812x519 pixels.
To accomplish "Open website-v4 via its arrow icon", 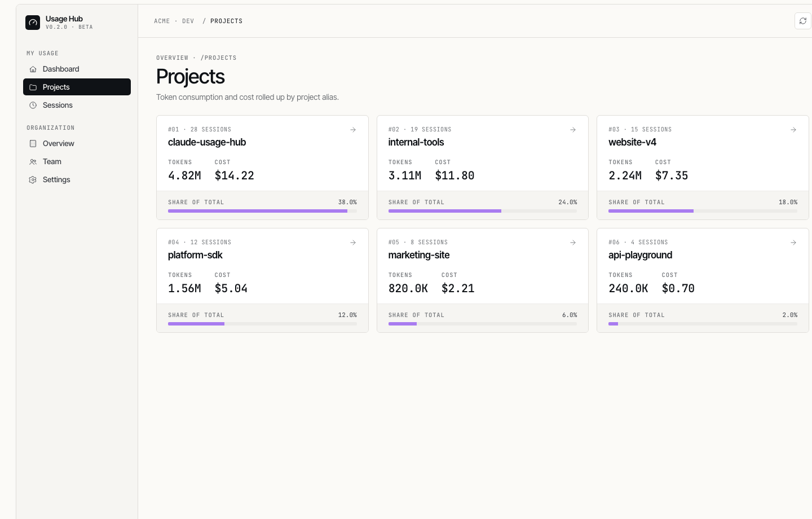I will [x=793, y=130].
